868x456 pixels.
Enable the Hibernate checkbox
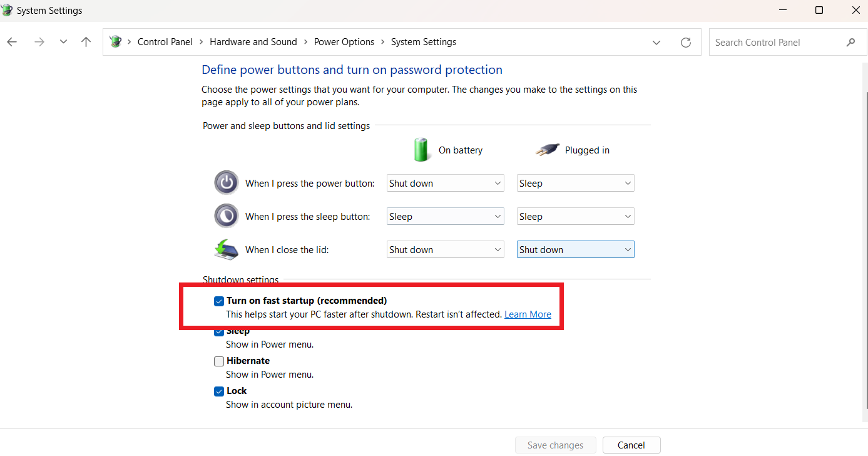(219, 361)
